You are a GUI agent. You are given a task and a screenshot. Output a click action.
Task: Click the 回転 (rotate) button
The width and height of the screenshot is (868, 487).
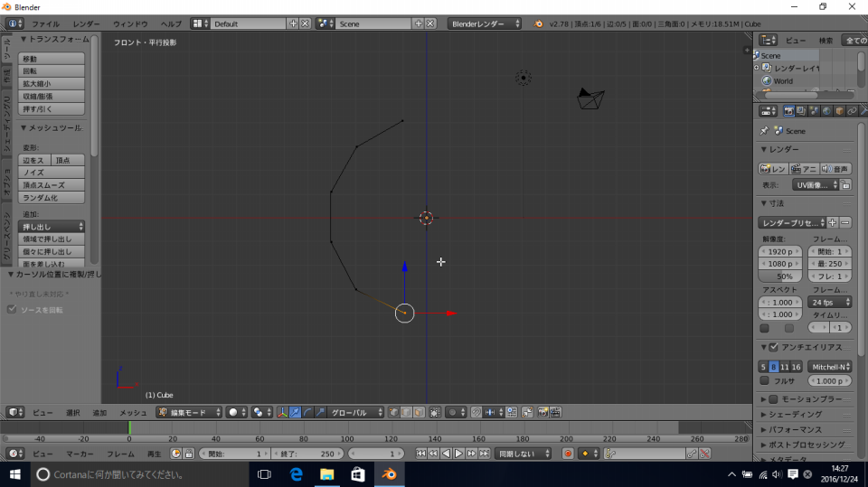coord(52,71)
